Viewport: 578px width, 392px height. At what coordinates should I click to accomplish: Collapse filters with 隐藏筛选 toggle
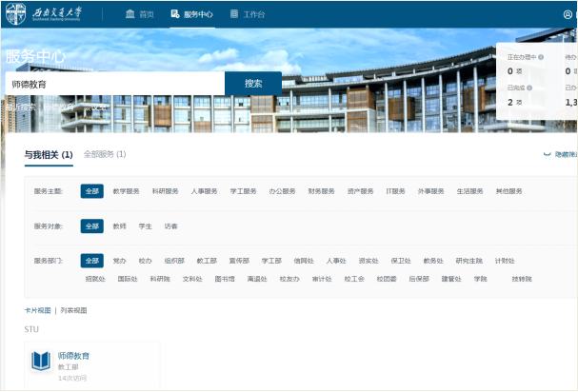(560, 154)
